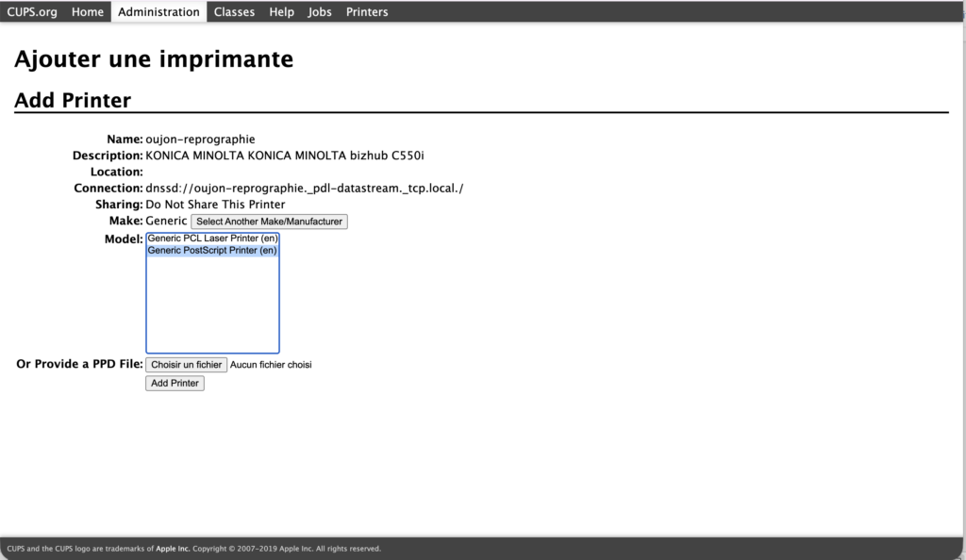The width and height of the screenshot is (966, 560).
Task: Click Choisir un fichier to upload PPD
Action: pyautogui.click(x=187, y=365)
